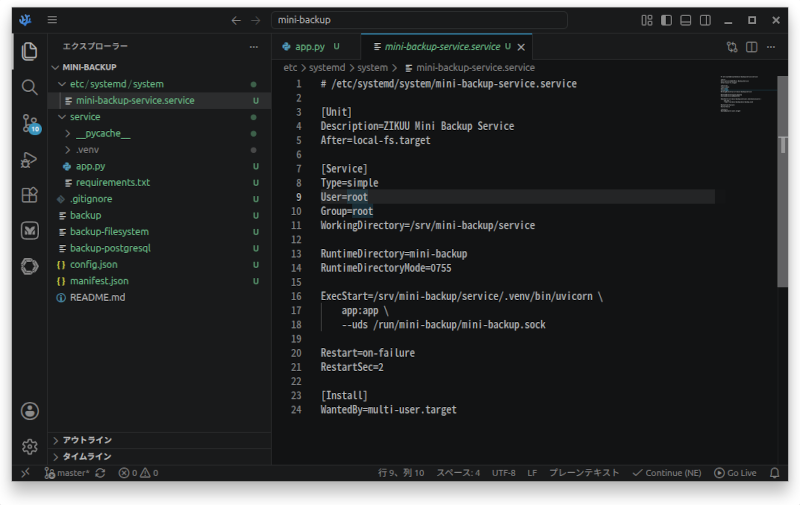The height and width of the screenshot is (505, 800).
Task: Click the master branch indicator
Action: tap(66, 473)
